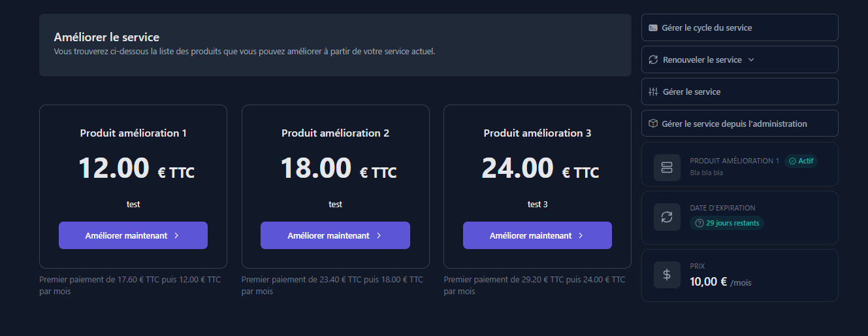Click the cube icon for administration management

pyautogui.click(x=653, y=124)
